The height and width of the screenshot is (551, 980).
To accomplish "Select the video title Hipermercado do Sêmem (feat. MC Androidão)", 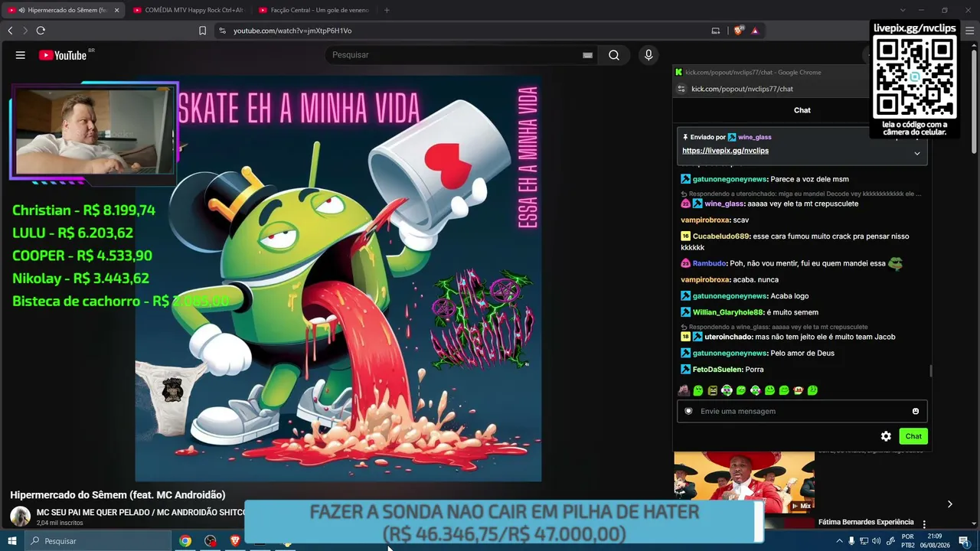I will pos(118,495).
